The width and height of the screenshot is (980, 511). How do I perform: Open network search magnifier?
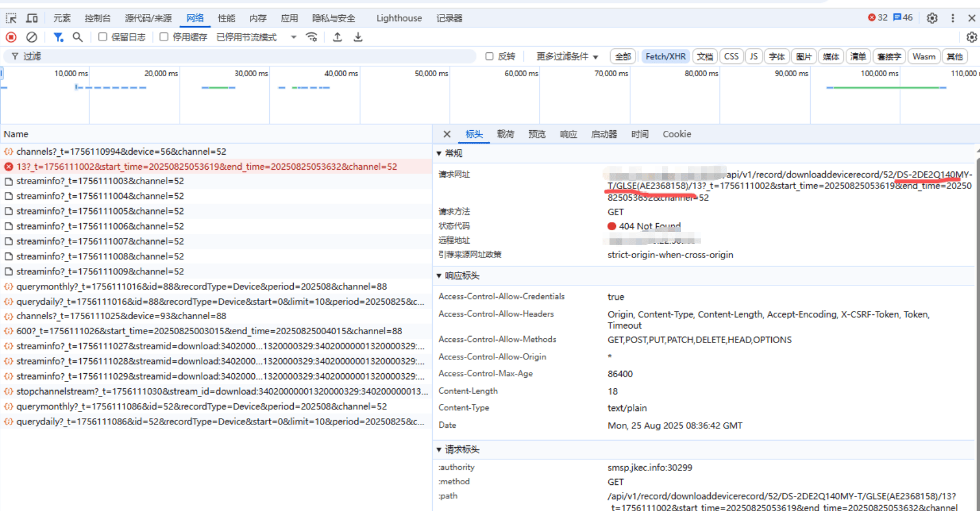[77, 37]
